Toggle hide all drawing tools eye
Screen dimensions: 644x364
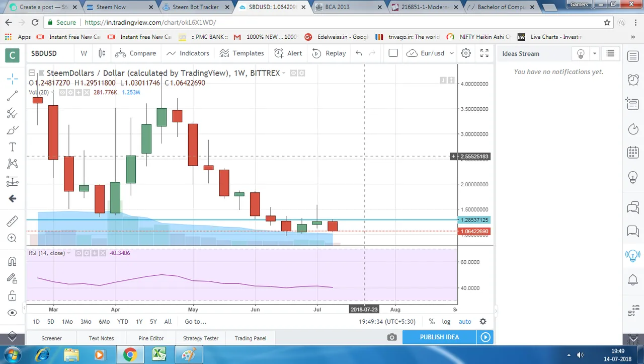pos(12,313)
